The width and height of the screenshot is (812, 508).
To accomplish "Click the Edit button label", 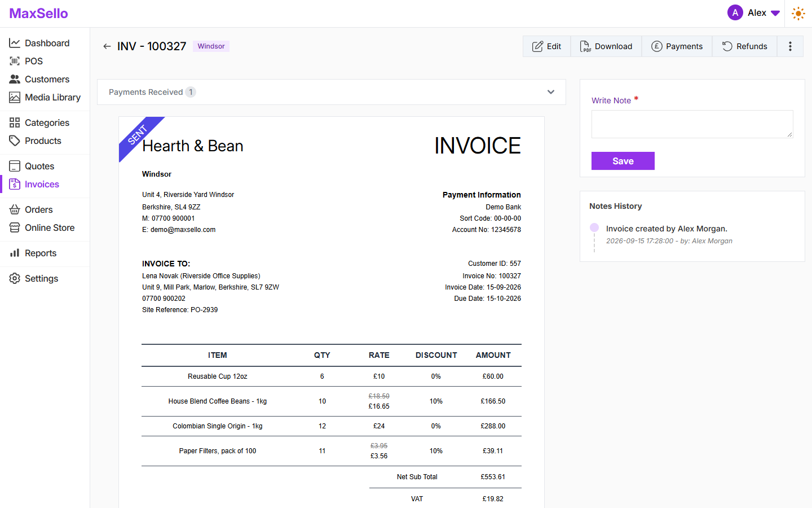I will (x=554, y=46).
